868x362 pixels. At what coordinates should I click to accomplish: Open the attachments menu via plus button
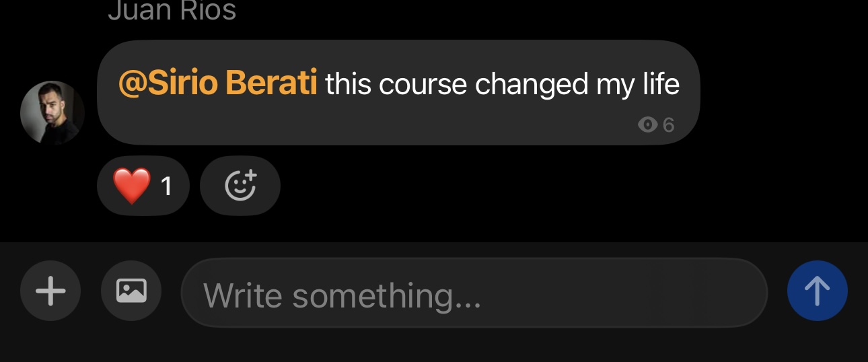[50, 291]
